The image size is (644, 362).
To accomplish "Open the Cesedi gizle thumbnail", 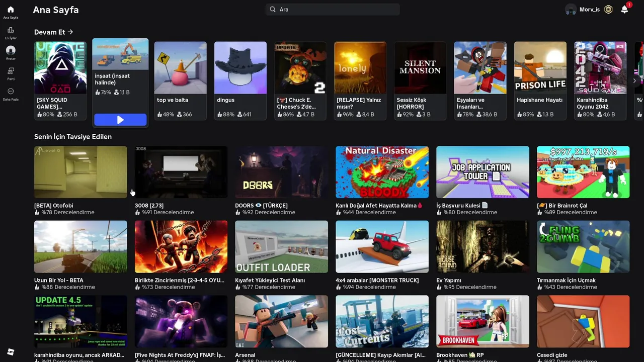I will (x=583, y=321).
